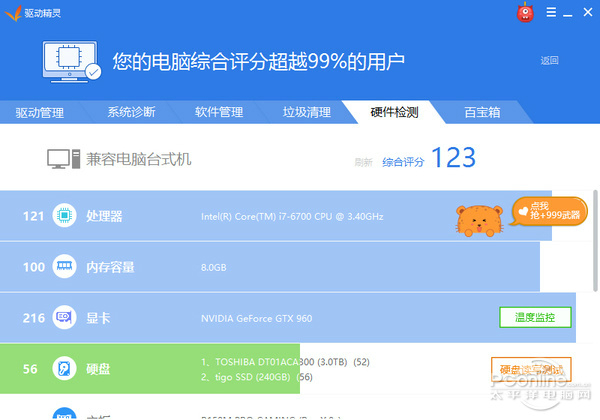Click the red monster mascot icon
Image resolution: width=600 pixels, height=420 pixels.
[525, 12]
